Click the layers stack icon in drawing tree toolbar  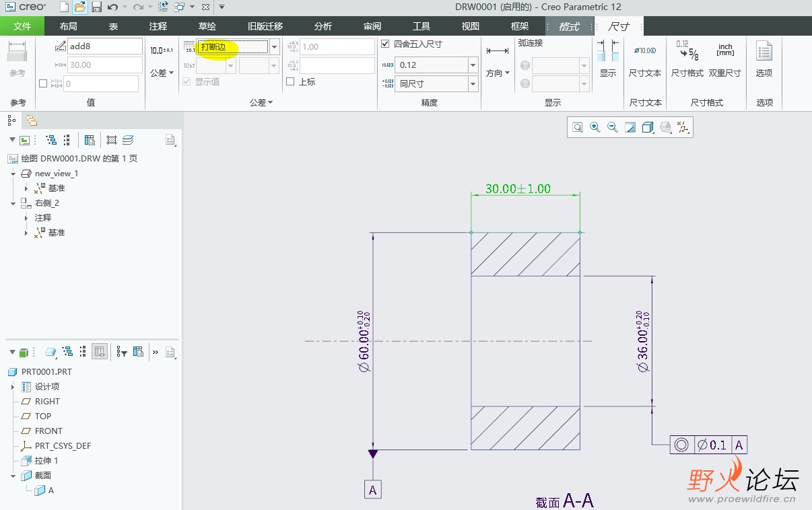128,140
